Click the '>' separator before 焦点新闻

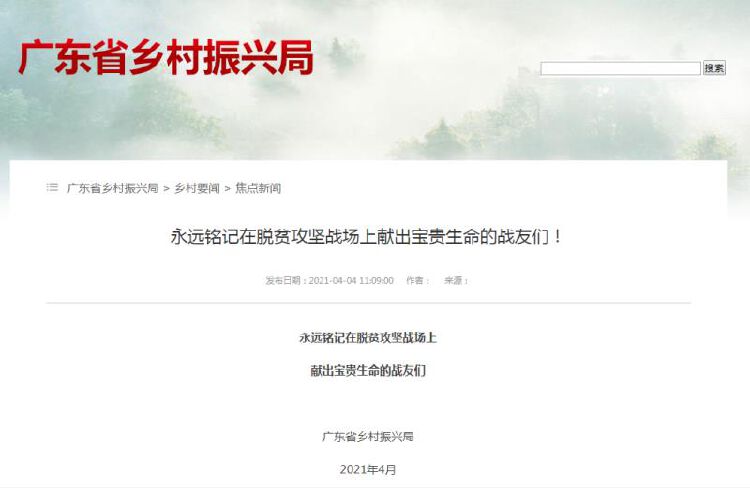227,189
